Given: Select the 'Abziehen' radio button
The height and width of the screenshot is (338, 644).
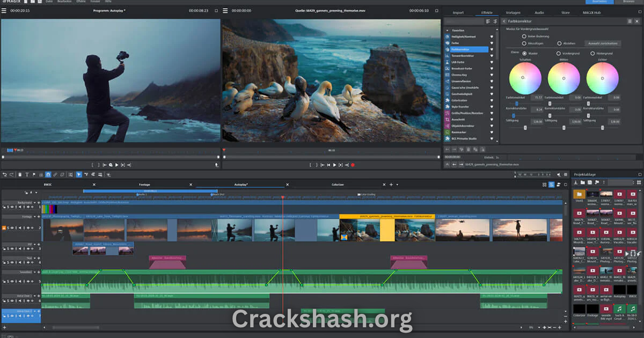Looking at the screenshot, I should tap(559, 43).
